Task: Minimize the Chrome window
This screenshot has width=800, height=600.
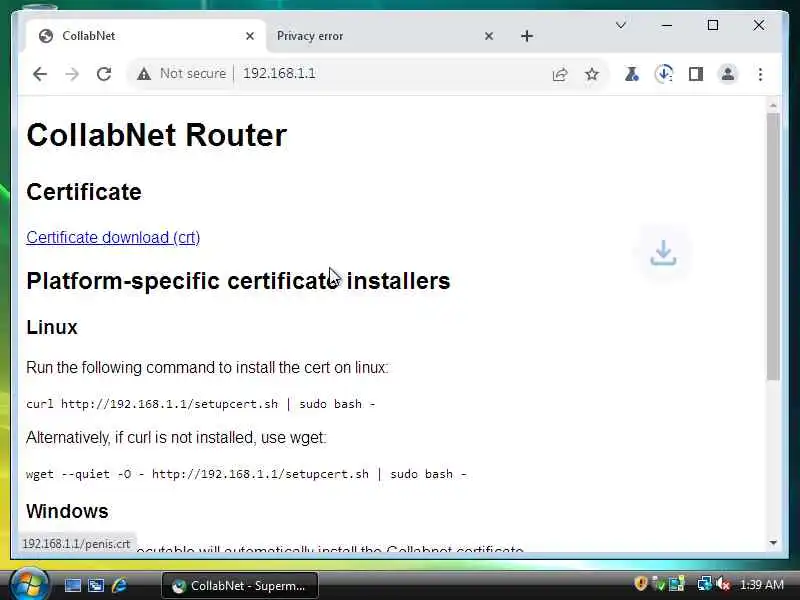Action: click(x=666, y=25)
